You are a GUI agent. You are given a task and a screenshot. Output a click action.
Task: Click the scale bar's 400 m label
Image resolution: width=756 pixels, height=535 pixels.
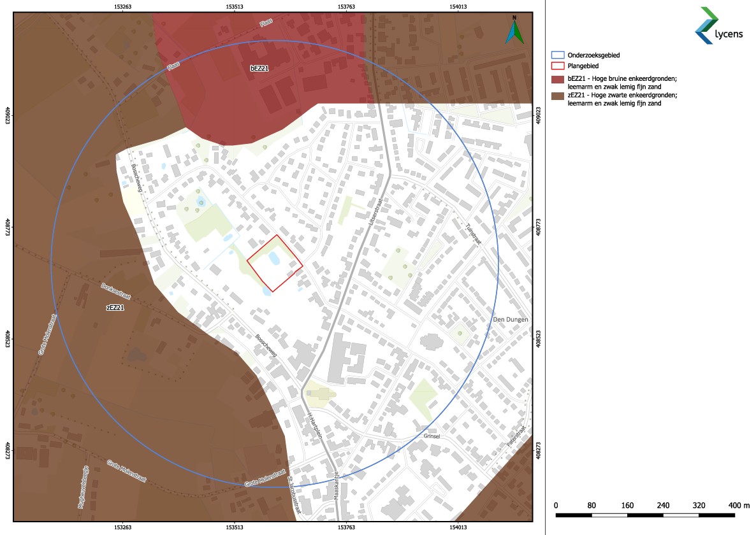tap(738, 505)
